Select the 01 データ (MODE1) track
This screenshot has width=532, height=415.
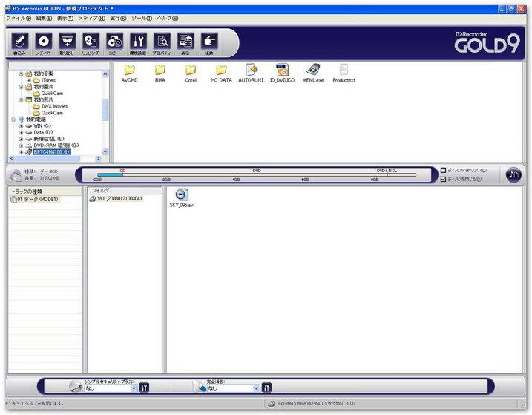[37, 200]
